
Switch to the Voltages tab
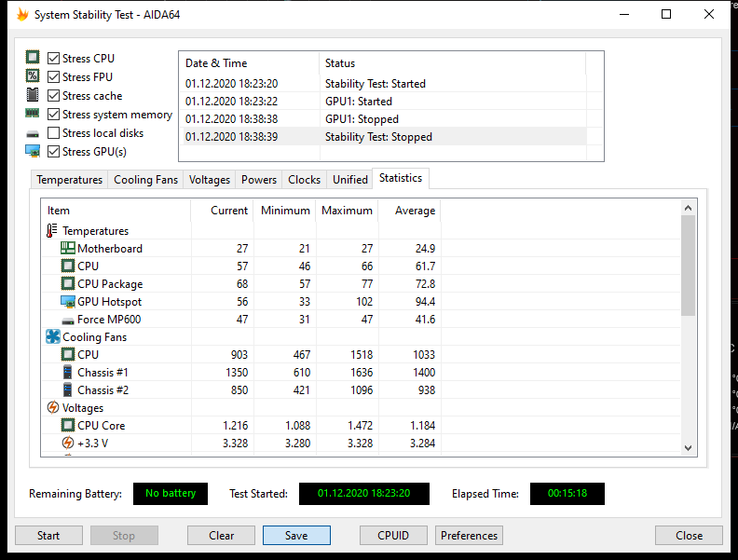point(210,180)
